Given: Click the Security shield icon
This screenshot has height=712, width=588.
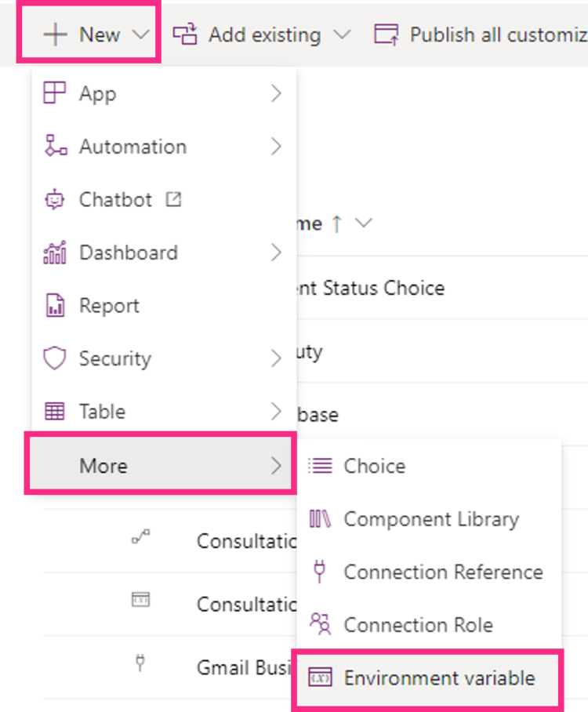Looking at the screenshot, I should pos(54,359).
